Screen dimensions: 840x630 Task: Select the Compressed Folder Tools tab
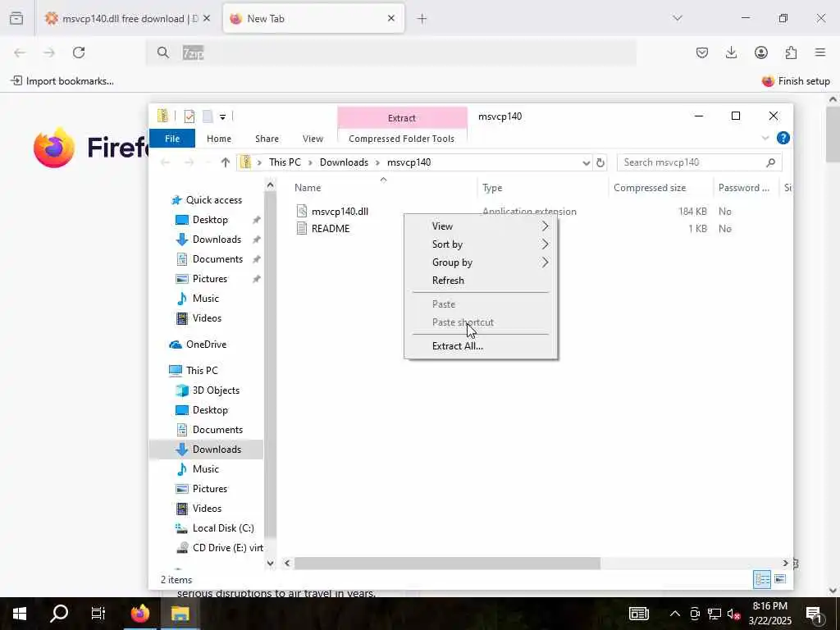401,138
